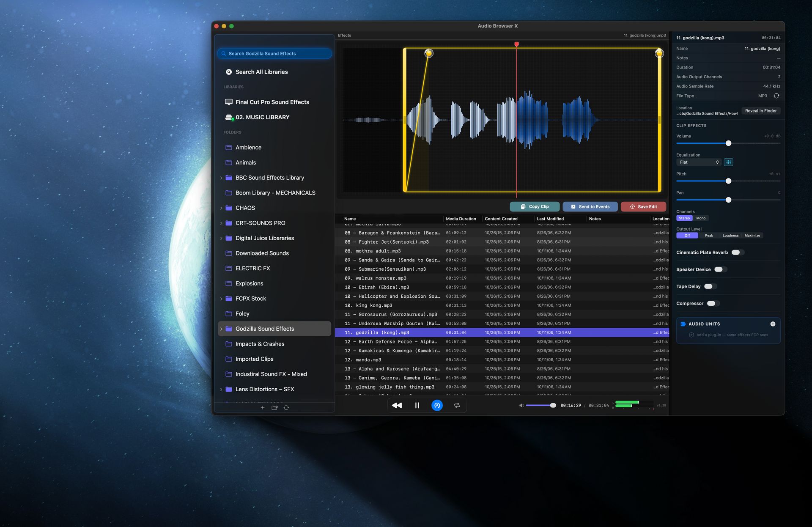Image resolution: width=812 pixels, height=527 pixels.
Task: Add a new library with plus icon
Action: pos(263,408)
